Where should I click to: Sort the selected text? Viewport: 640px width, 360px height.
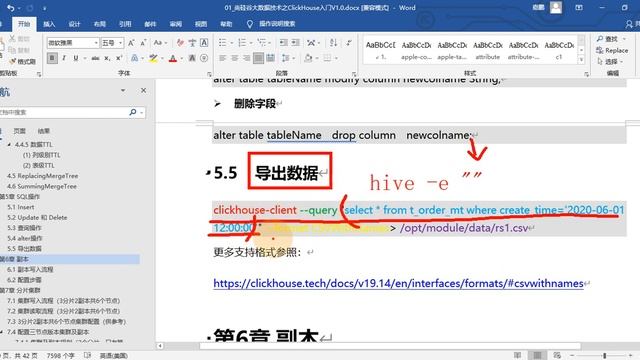[333, 43]
